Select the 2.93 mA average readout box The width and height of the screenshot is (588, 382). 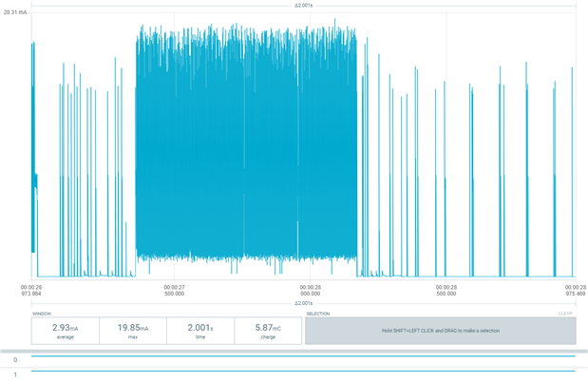[66, 331]
